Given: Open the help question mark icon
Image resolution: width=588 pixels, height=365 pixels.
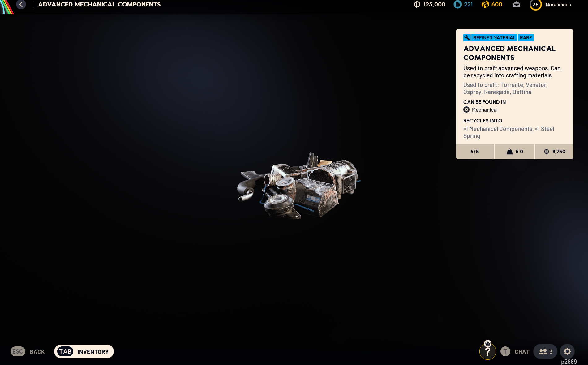Looking at the screenshot, I should [x=487, y=352].
